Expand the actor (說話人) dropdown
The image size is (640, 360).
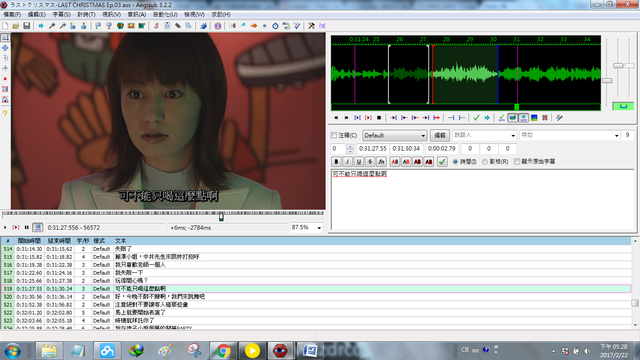pyautogui.click(x=484, y=135)
